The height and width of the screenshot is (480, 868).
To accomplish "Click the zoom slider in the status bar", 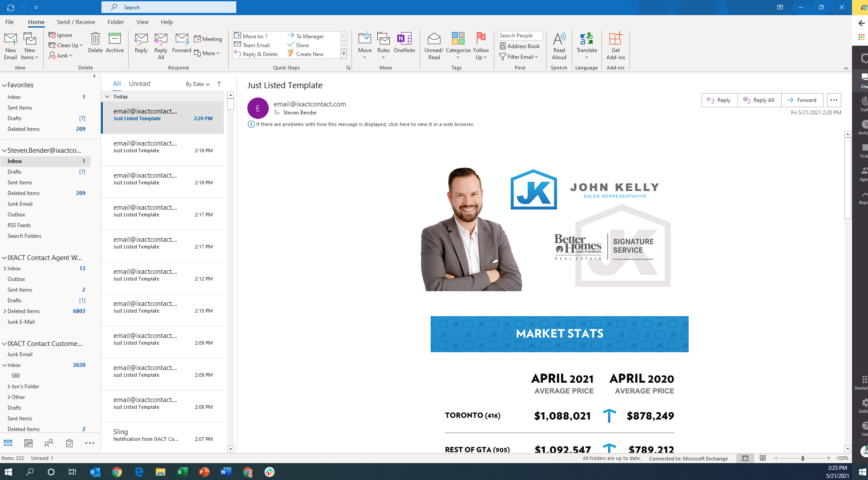I will (x=803, y=458).
